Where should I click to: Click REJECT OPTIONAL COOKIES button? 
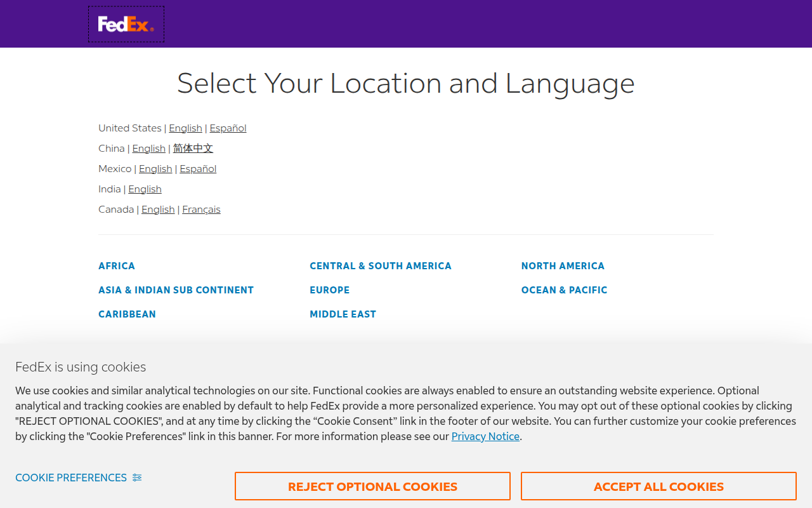tap(372, 486)
